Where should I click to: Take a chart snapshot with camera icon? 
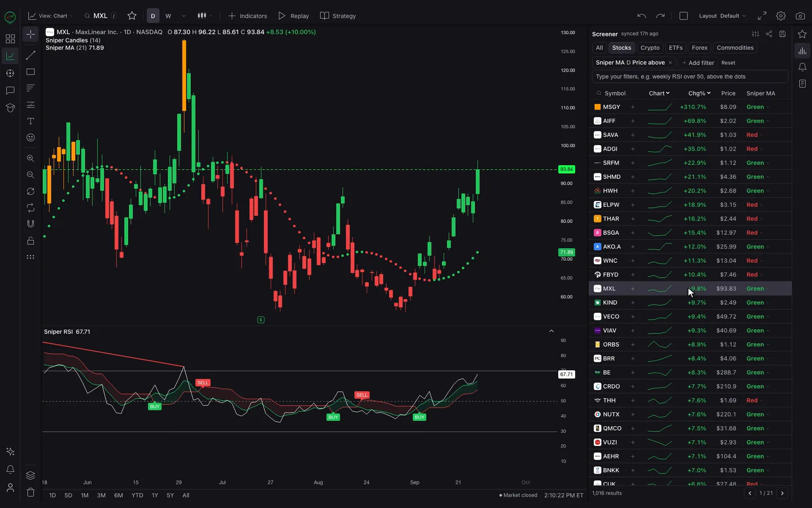coord(800,16)
